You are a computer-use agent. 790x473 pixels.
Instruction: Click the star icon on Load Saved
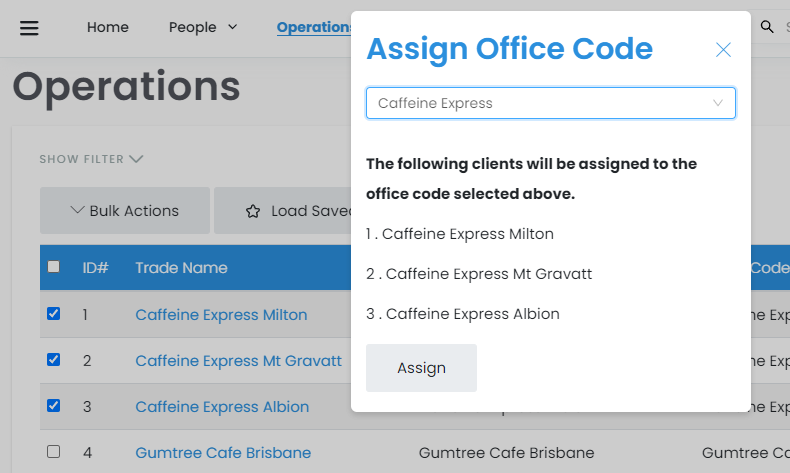(253, 211)
